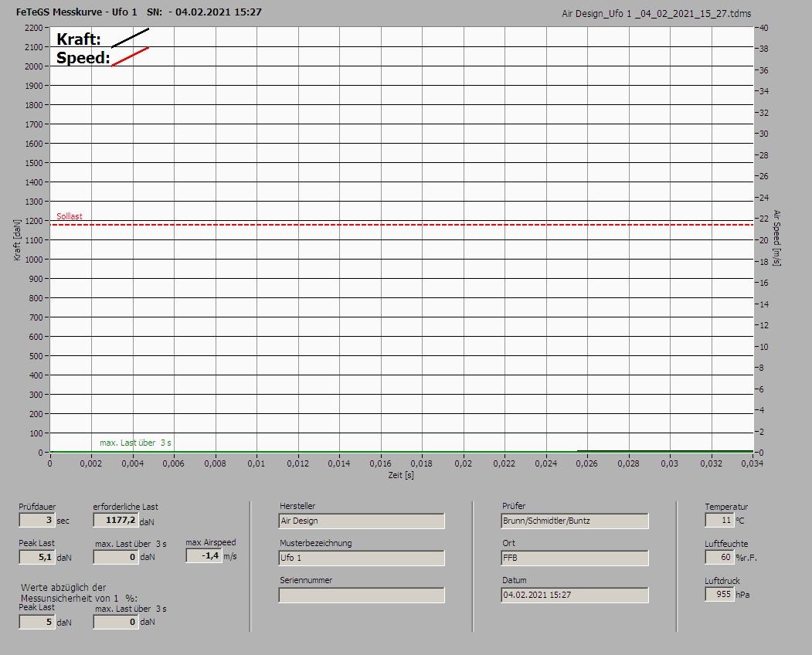812x655 pixels.
Task: Click the upper Peak Last field showing 5,1
Action: click(37, 557)
